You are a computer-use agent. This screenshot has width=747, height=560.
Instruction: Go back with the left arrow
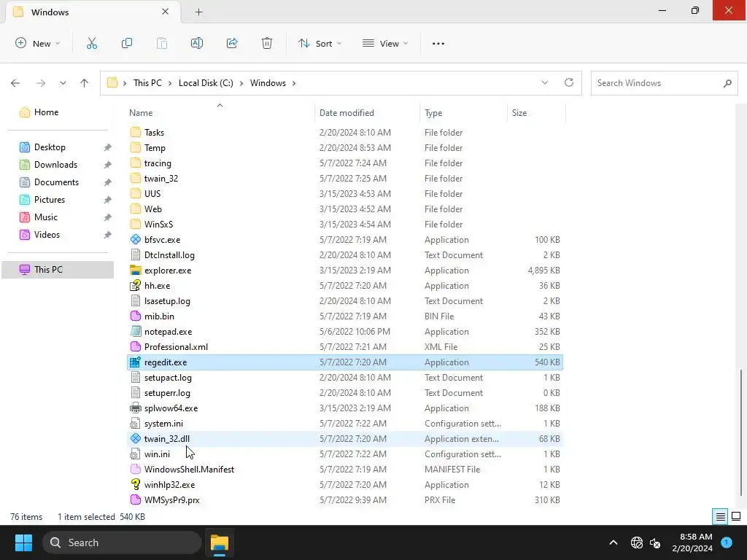click(15, 83)
